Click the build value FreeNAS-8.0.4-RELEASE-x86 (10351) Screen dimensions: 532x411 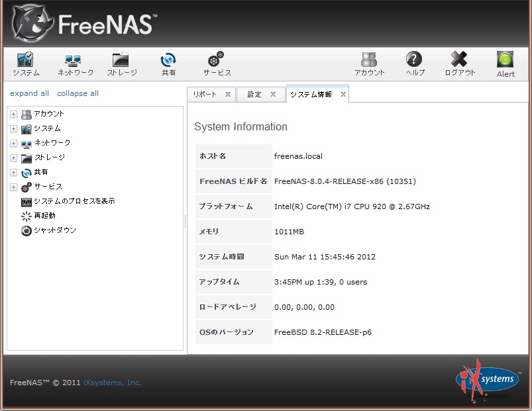point(345,181)
